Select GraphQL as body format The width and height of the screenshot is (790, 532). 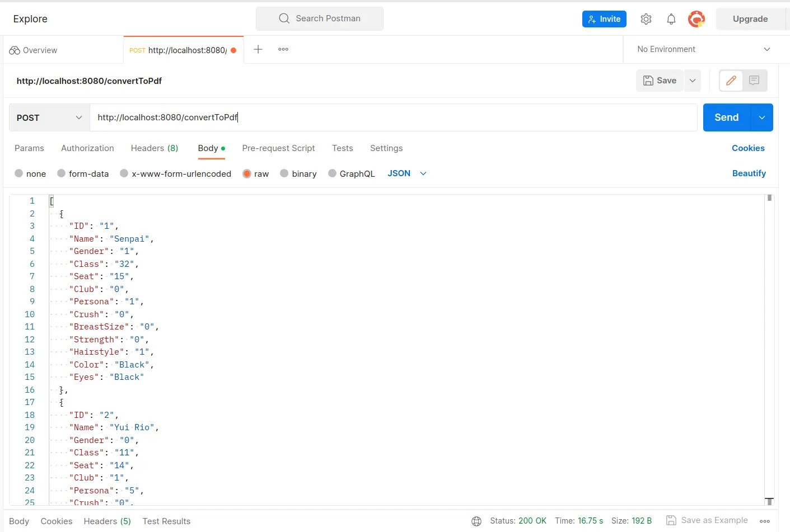point(352,173)
